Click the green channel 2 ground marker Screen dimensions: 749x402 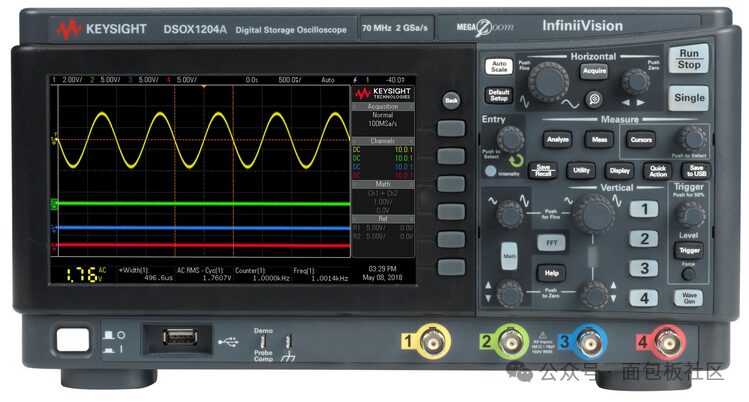click(54, 204)
